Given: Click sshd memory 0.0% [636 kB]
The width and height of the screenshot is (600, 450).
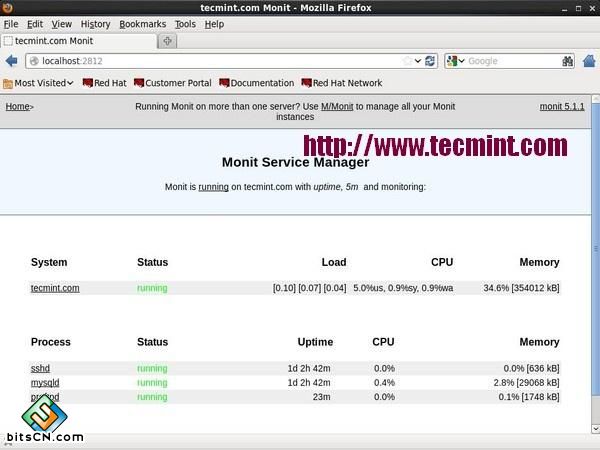Looking at the screenshot, I should (x=531, y=368).
